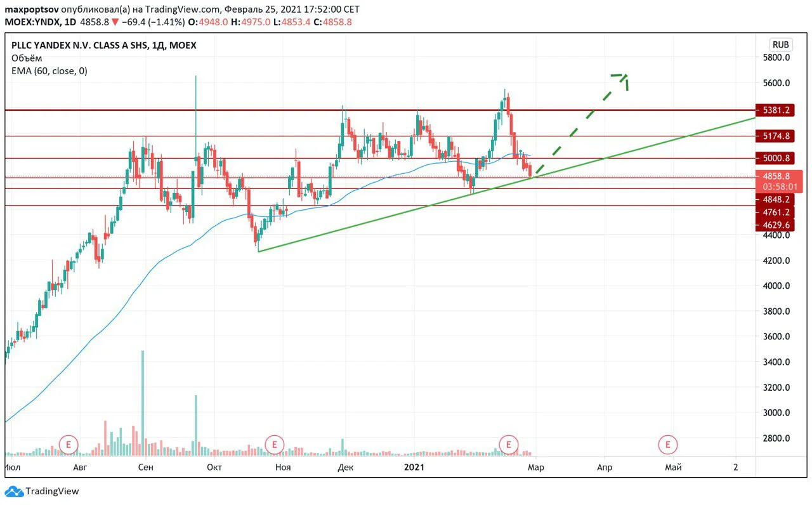This screenshot has width=812, height=505.
Task: Click the 5600.0 price axis tick
Action: click(776, 83)
